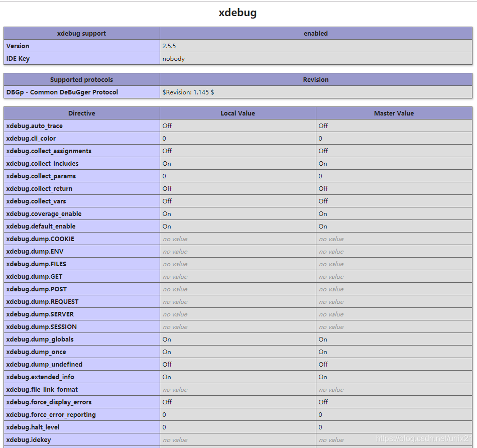Select xdebug.force_error_reporting directive
Image resolution: width=477 pixels, height=448 pixels.
click(x=51, y=414)
